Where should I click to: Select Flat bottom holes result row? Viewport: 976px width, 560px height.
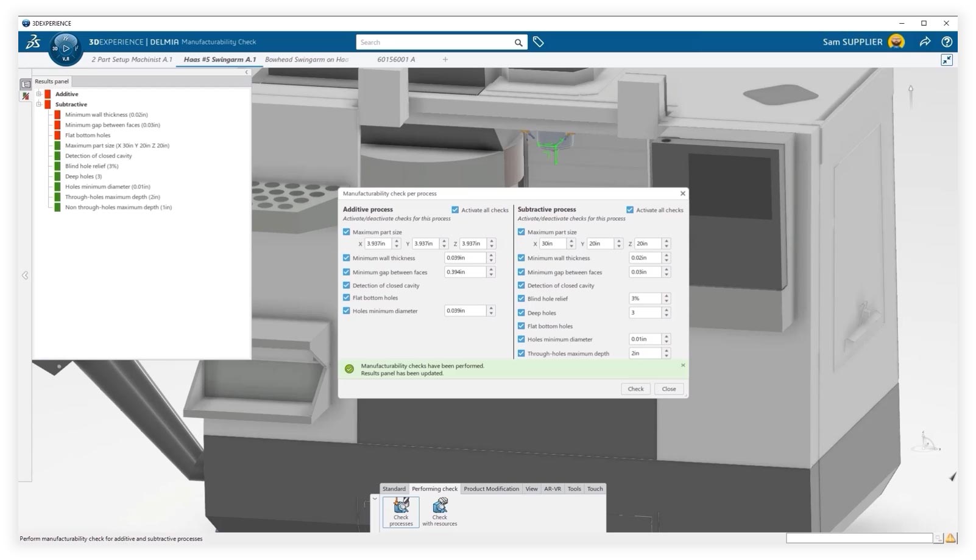pos(88,135)
